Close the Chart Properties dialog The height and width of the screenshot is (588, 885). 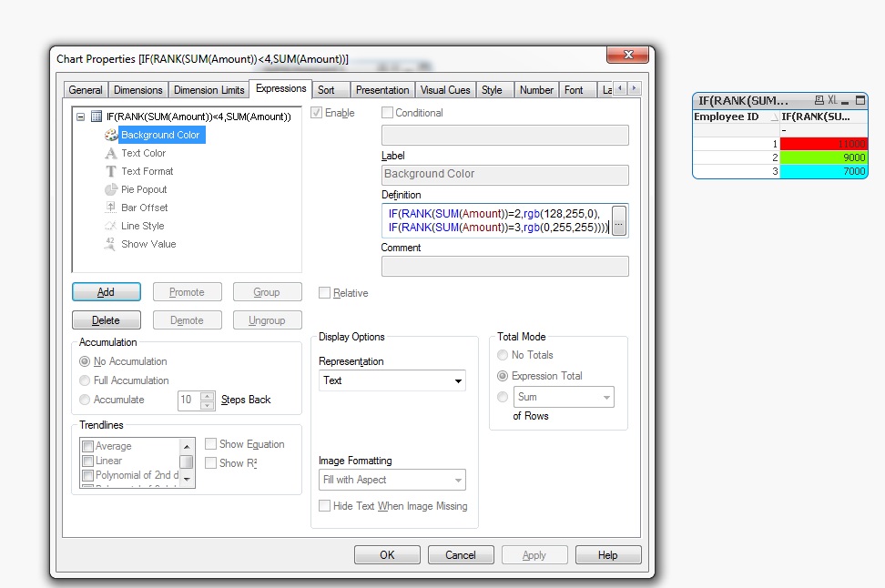tap(628, 55)
